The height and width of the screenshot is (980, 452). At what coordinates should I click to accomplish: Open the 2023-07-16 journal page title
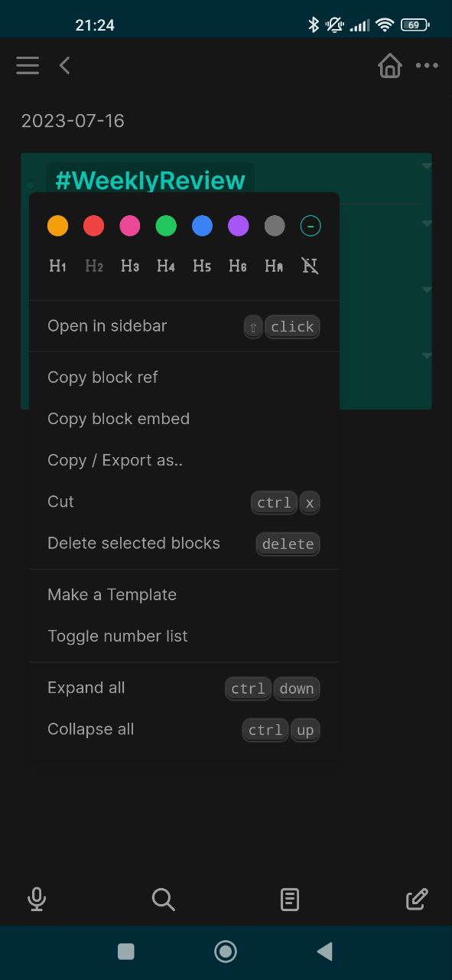coord(73,120)
